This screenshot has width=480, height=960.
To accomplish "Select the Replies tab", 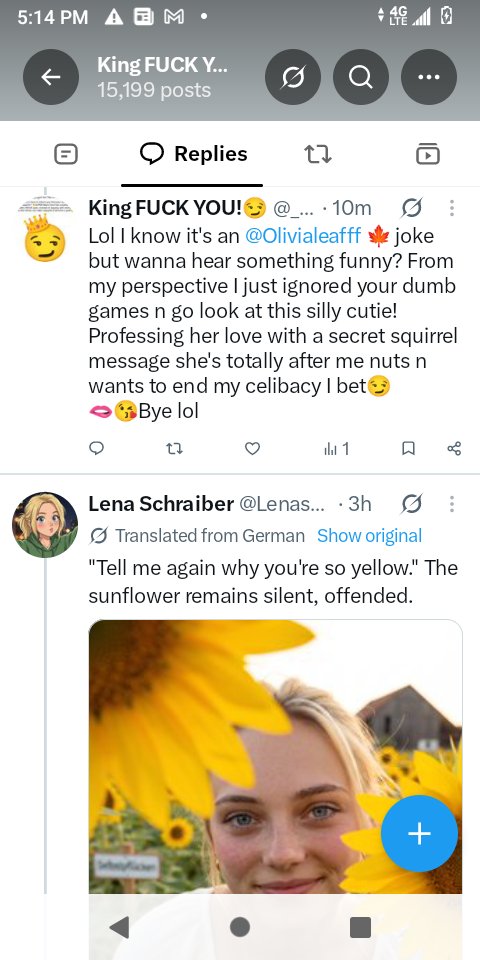I will click(x=193, y=154).
